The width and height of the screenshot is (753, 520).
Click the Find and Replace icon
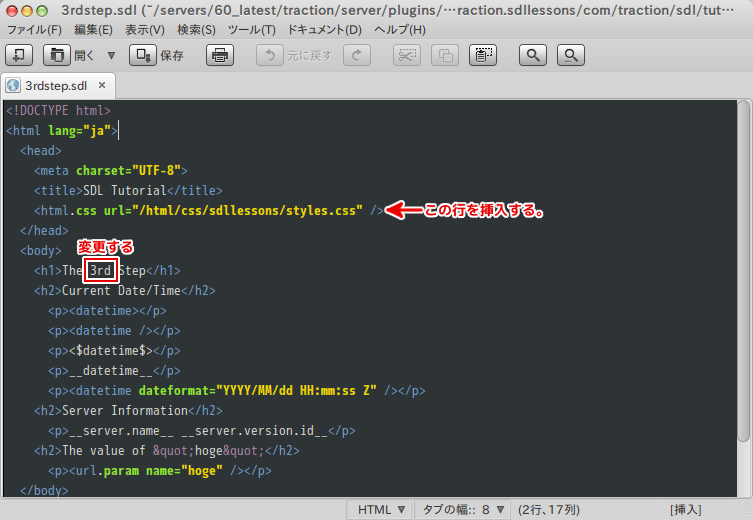click(x=571, y=55)
